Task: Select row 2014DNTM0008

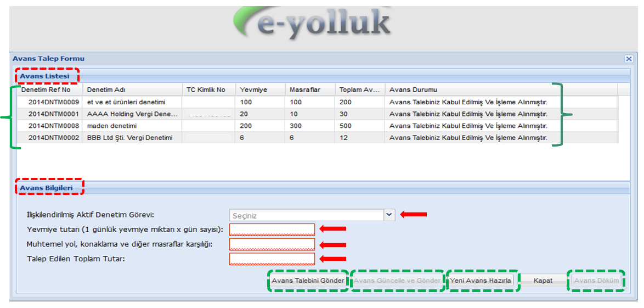Action: (317, 126)
